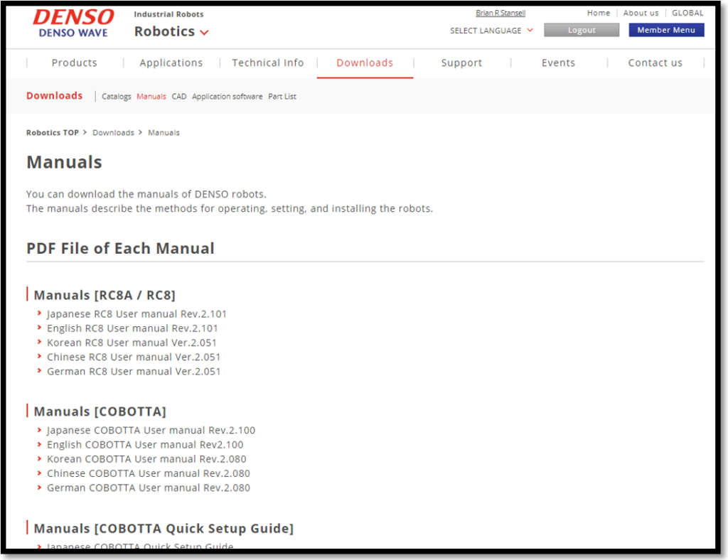Viewport: 728px width, 560px height.
Task: Open the Products navigation menu
Action: point(74,63)
